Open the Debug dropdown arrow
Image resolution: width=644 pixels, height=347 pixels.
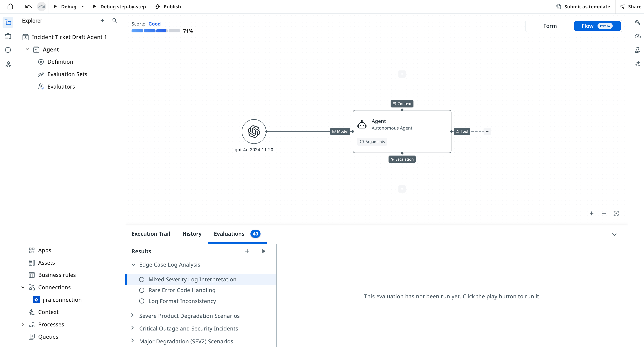(x=83, y=6)
